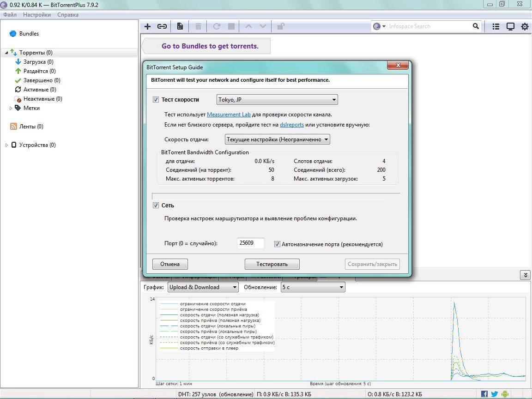The width and height of the screenshot is (532, 399).
Task: Click the Add Torrent from URL link icon
Action: 162,26
